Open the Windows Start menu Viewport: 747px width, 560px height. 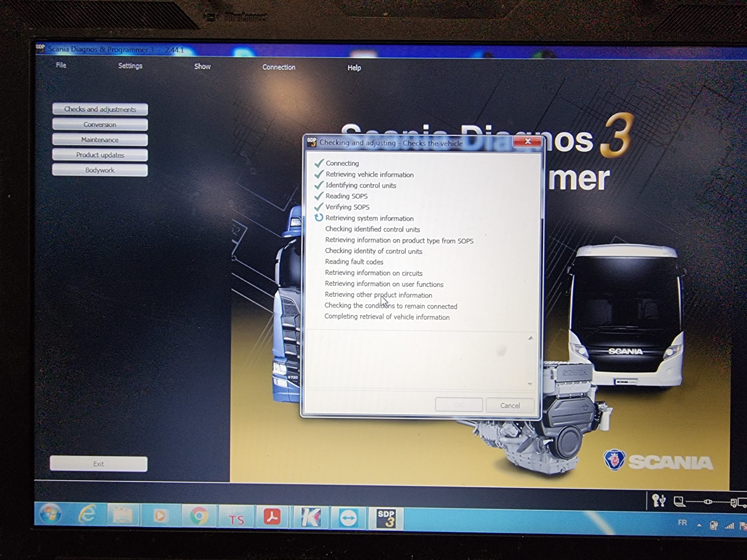pos(51,515)
